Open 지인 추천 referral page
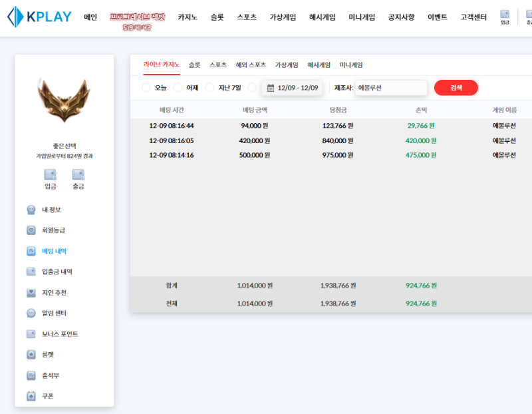This screenshot has width=532, height=414. pos(54,293)
